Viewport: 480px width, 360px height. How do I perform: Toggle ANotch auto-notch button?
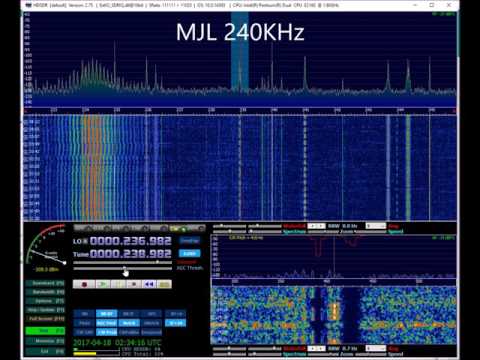[x=151, y=323]
